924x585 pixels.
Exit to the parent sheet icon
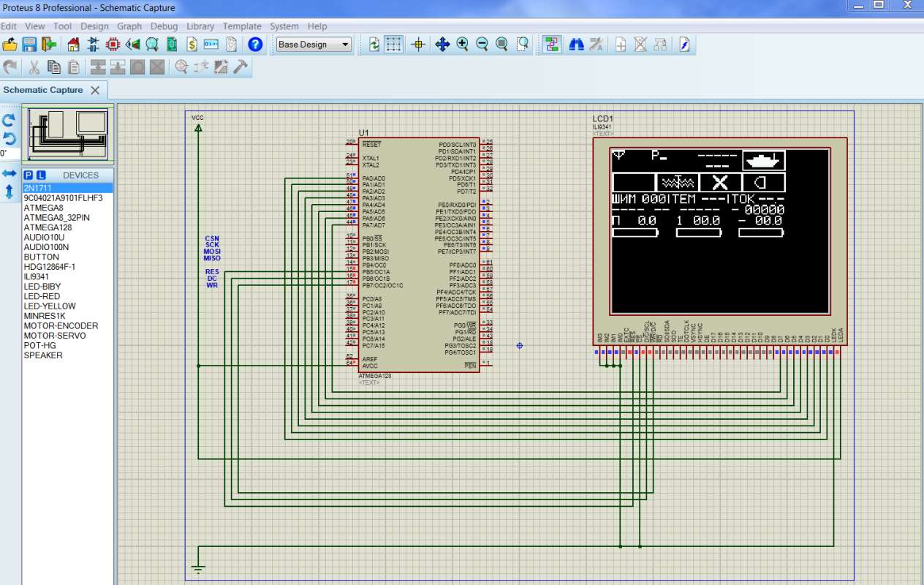tap(660, 45)
